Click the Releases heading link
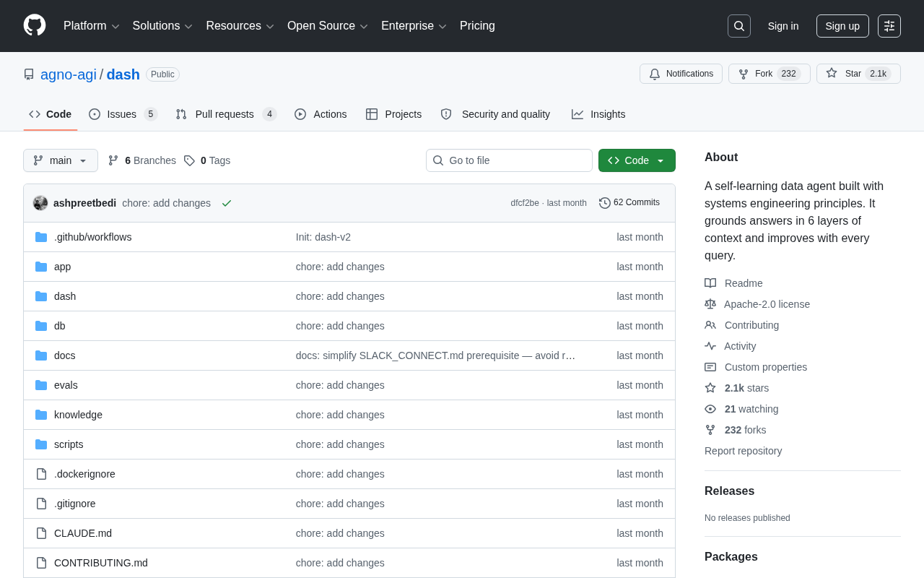The image size is (924, 578). (x=729, y=491)
